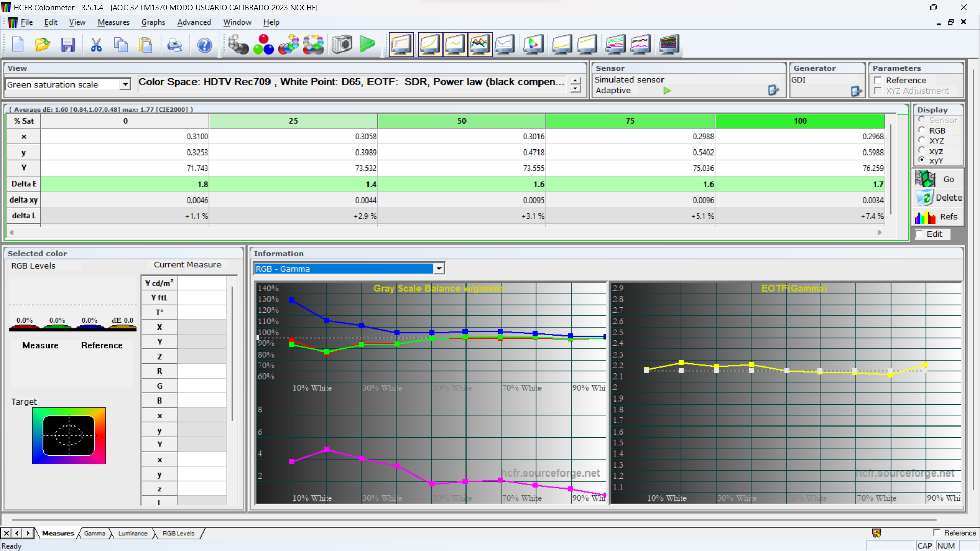Measure gray scale with gray spheres icon

coord(238,44)
